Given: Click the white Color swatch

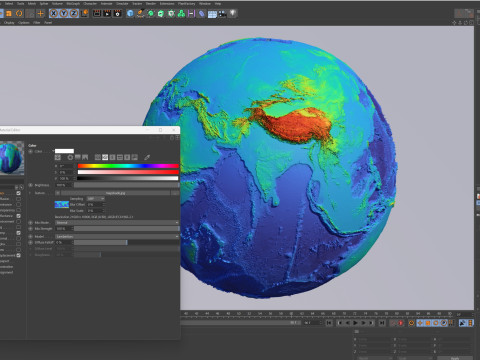Looking at the screenshot, I should click(x=64, y=151).
